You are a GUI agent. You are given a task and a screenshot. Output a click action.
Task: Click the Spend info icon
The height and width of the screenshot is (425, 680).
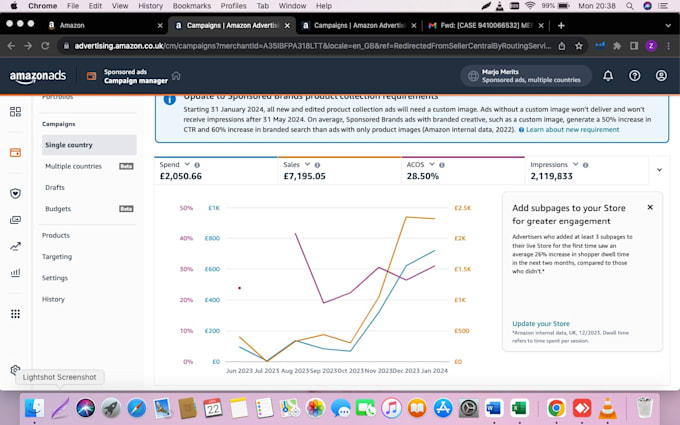pos(197,165)
